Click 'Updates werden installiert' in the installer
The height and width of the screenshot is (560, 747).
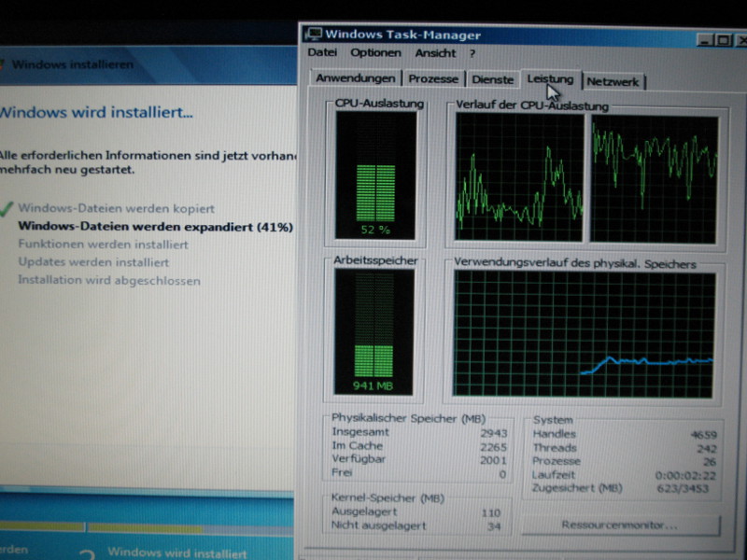coord(93,262)
